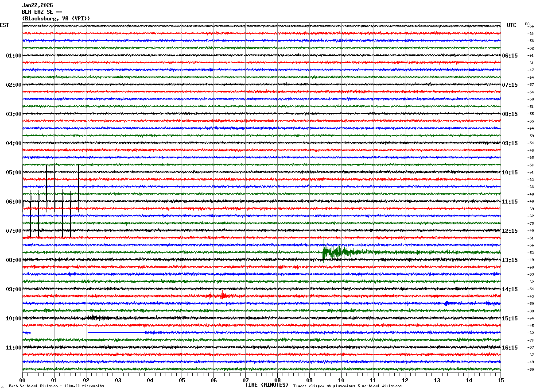Click the "03:00" EST time label
Viewport: 536px width, 392px height.
click(x=13, y=114)
